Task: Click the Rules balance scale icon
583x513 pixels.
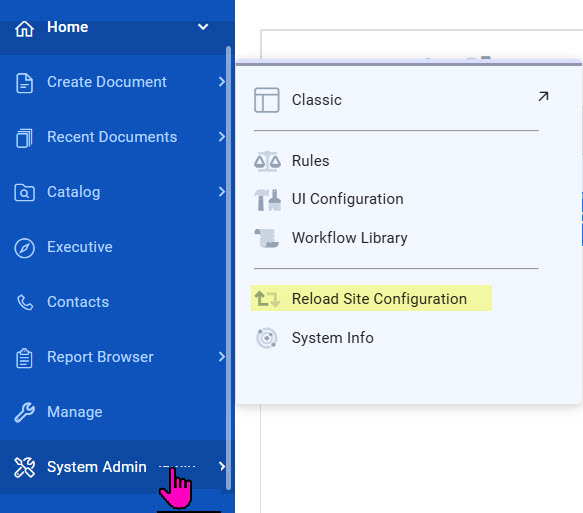Action: click(x=267, y=161)
